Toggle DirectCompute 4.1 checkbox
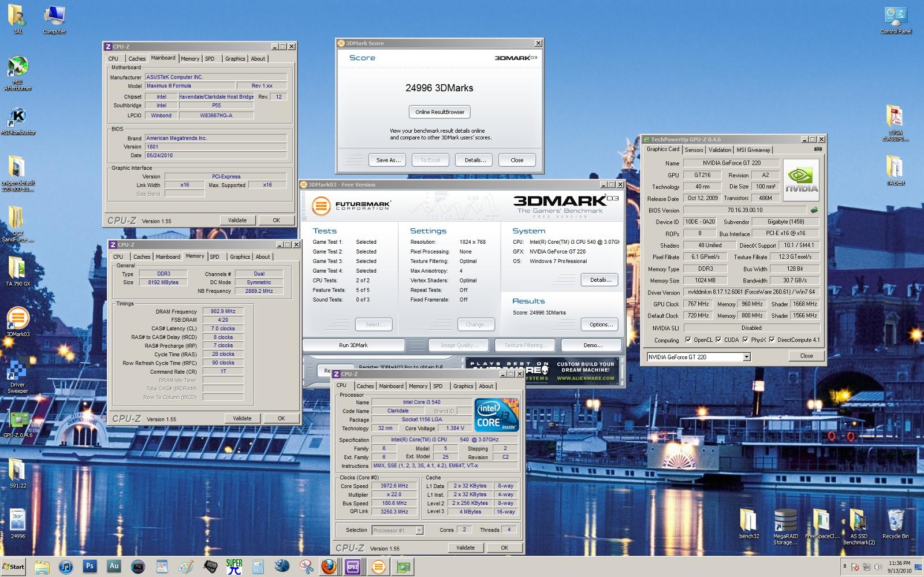 click(x=771, y=340)
